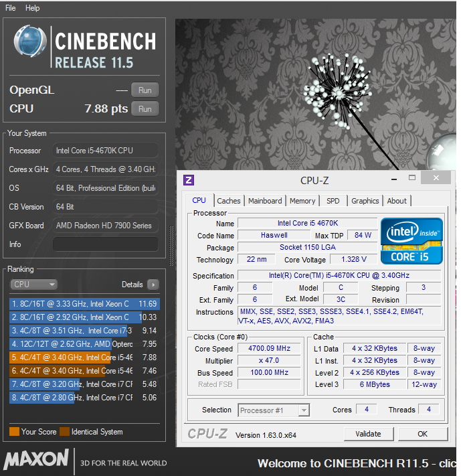This screenshot has height=476, width=465.
Task: Click the CB Version field 64 Bit
Action: [106, 207]
